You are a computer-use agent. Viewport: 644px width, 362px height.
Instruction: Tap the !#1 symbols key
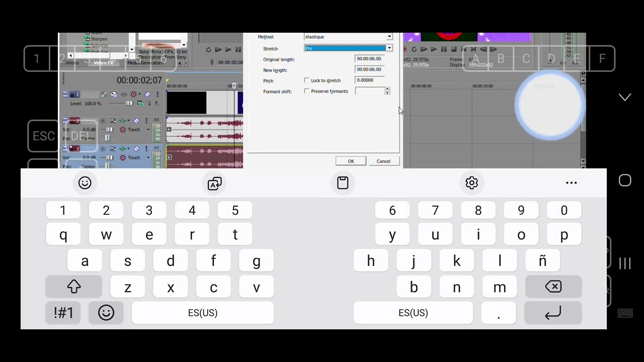(x=63, y=313)
